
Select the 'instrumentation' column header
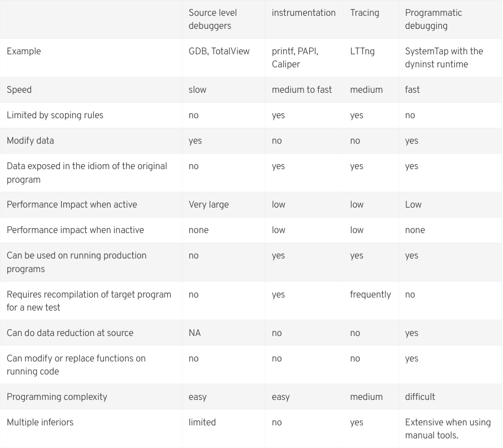click(303, 13)
